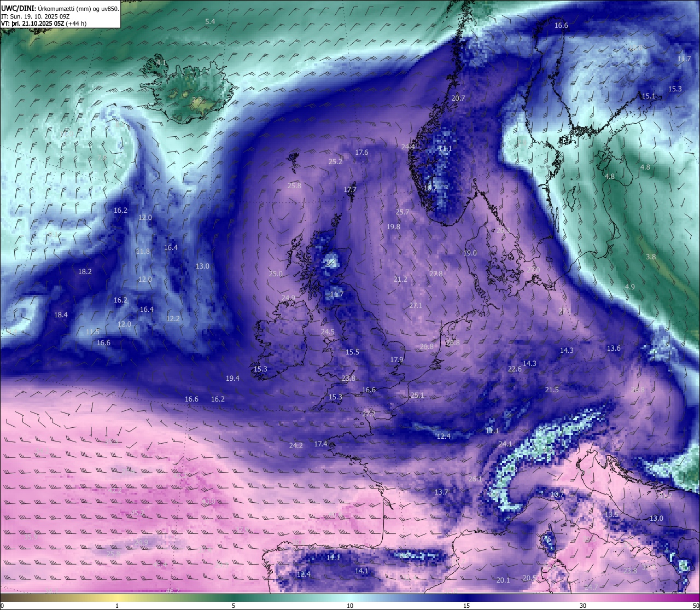This screenshot has width=700, height=610.
Task: Click the 24.1 value label
Action: (x=505, y=444)
